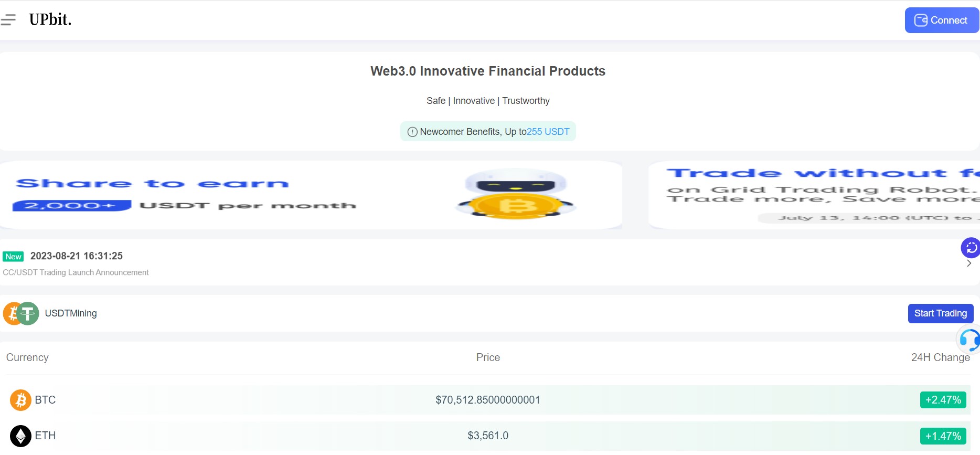Click the UPbit logo

point(50,20)
